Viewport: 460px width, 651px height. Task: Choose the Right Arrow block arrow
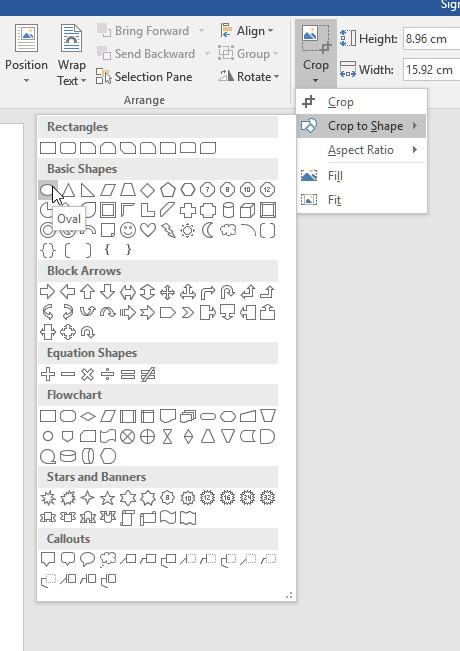[x=47, y=292]
